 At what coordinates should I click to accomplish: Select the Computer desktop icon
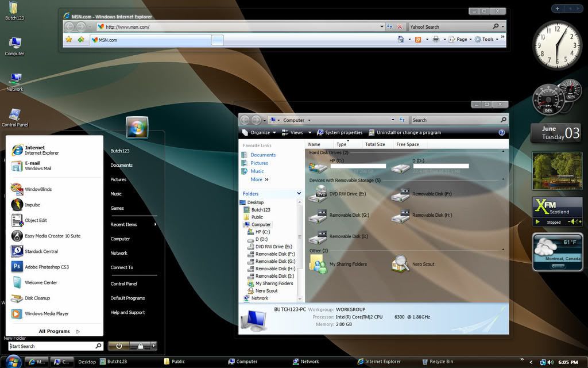[14, 46]
